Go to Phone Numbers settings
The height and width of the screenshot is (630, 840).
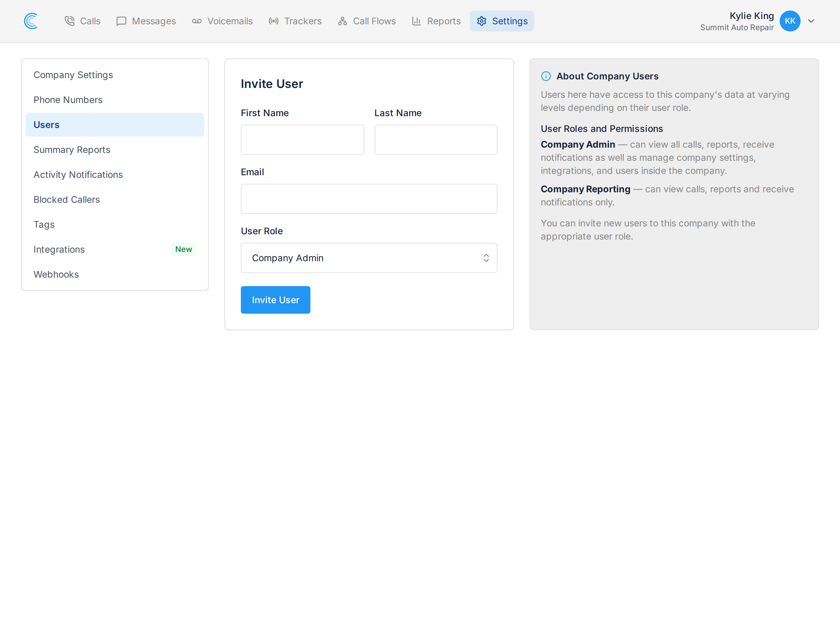pos(115,100)
